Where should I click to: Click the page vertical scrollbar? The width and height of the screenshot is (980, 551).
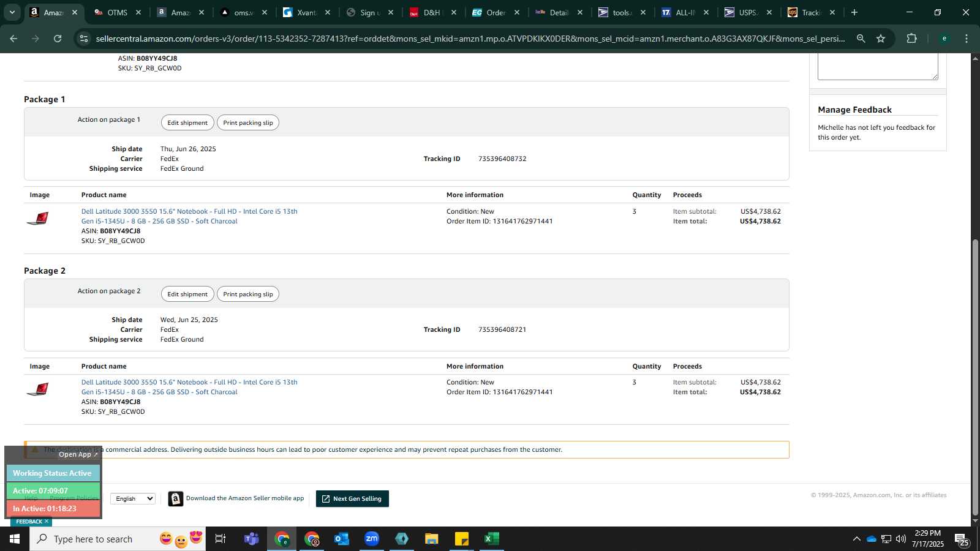pos(975,377)
